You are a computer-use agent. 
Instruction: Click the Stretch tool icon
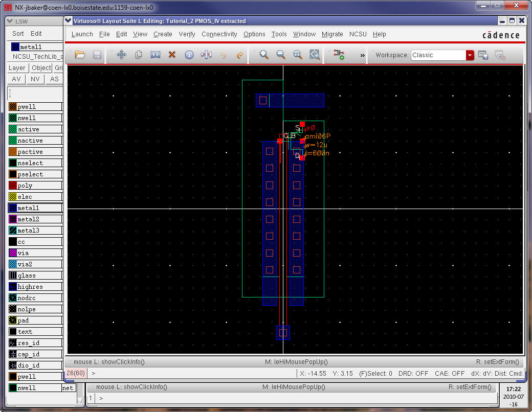pyautogui.click(x=156, y=55)
